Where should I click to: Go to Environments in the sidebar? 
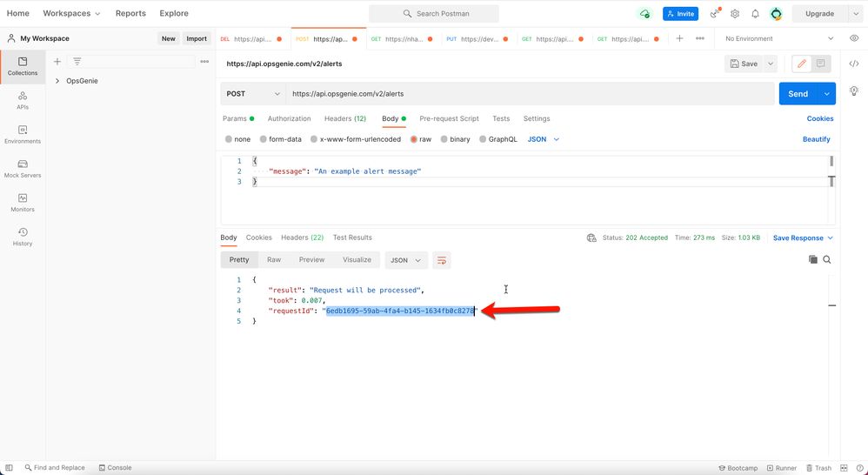23,135
